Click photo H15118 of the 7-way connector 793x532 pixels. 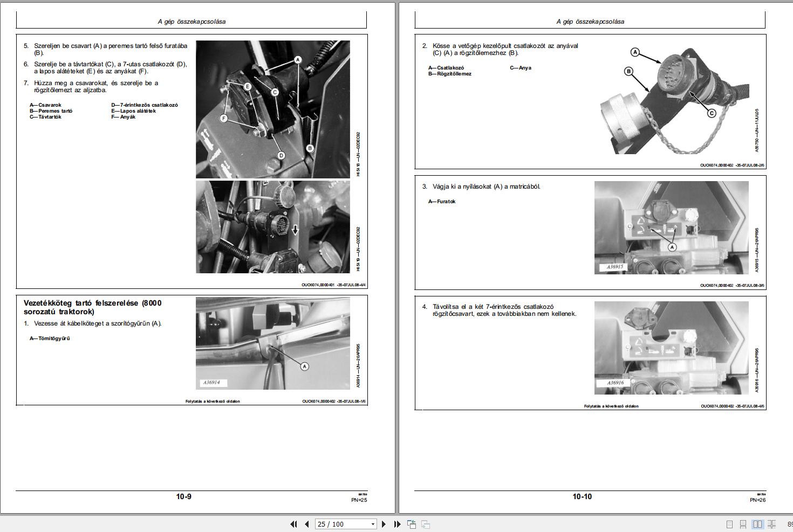click(272, 109)
